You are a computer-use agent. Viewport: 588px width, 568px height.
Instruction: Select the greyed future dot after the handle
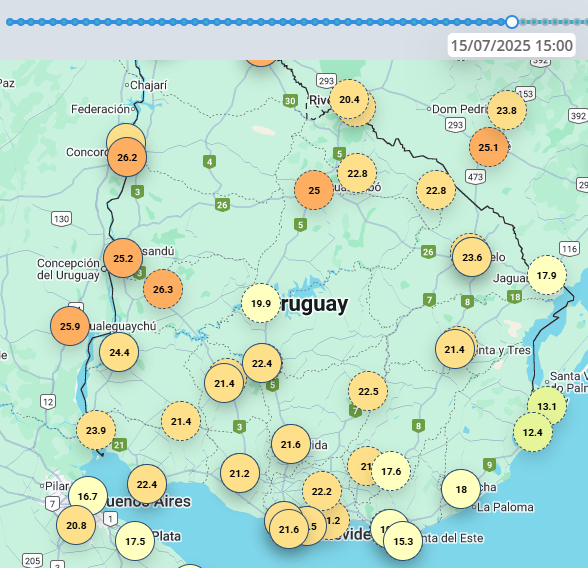coord(523,22)
